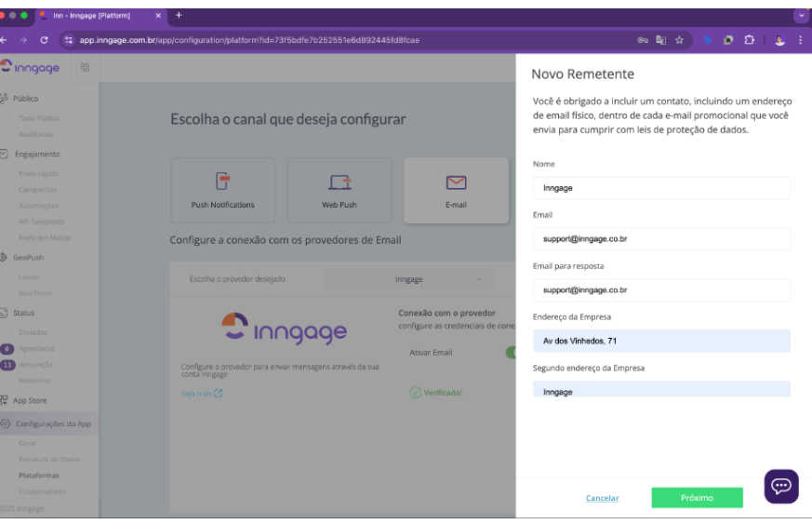
Task: Open Aprovação in the sidebar
Action: click(x=35, y=364)
